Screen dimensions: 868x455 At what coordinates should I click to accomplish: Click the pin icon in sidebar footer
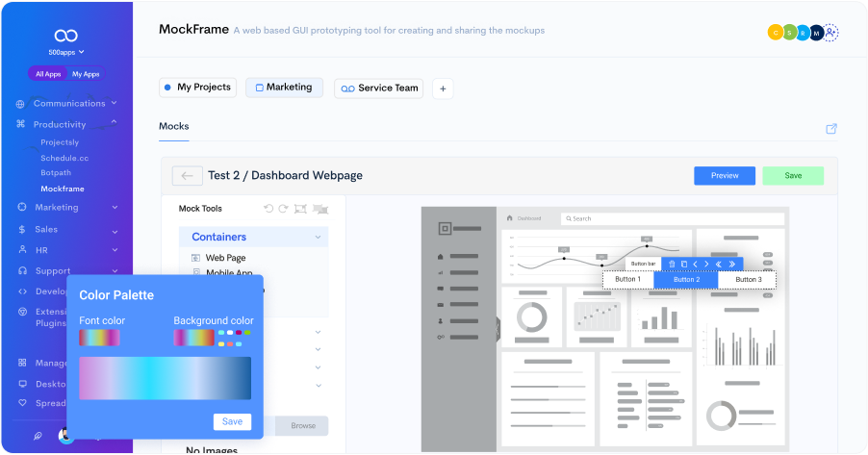tap(38, 436)
